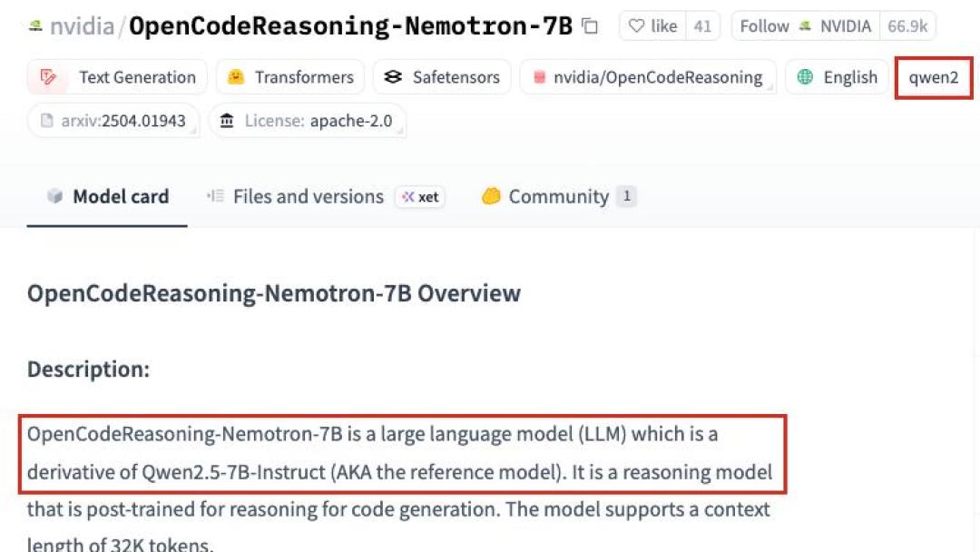Open the nvidia/OpenCodeReasoning dataset tag
980x552 pixels.
648,77
